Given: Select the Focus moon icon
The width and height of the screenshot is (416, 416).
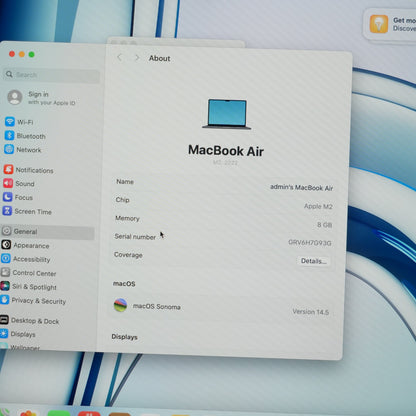Looking at the screenshot, I should [7, 197].
